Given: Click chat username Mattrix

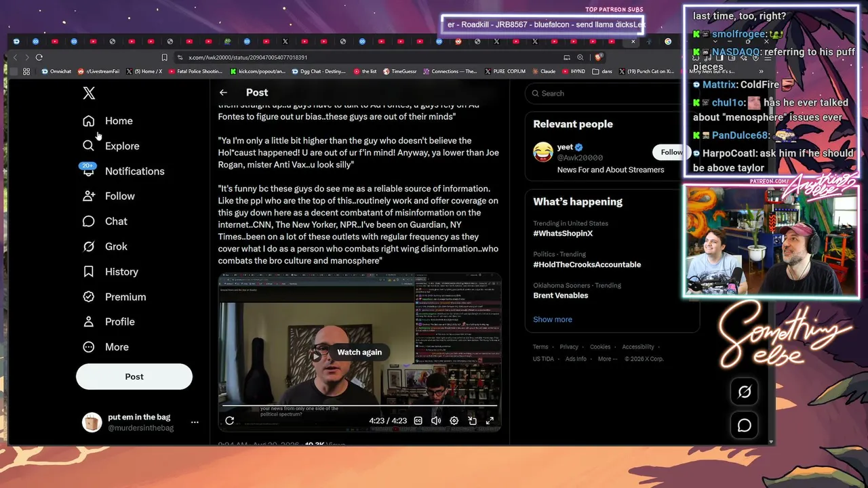Looking at the screenshot, I should [720, 85].
